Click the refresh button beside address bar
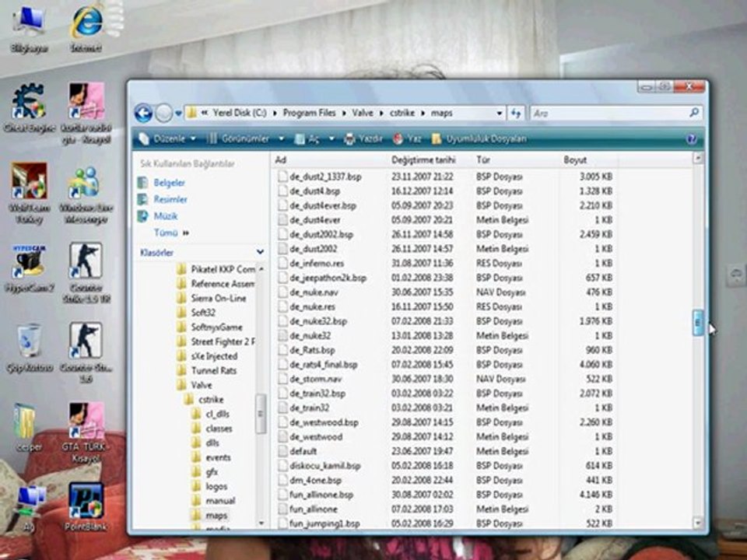 pyautogui.click(x=516, y=114)
